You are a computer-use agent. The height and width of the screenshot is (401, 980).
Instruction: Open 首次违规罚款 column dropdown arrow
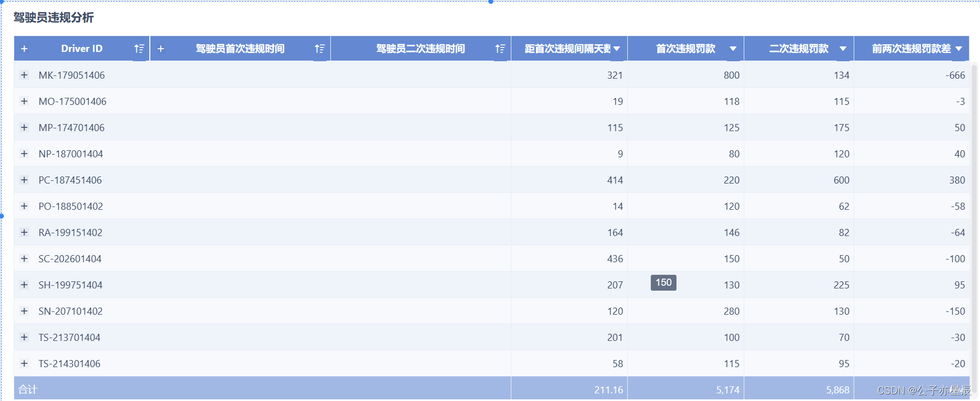(733, 49)
